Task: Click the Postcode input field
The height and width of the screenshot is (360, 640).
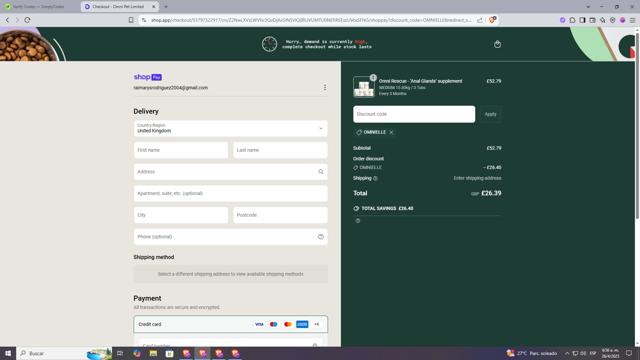Action: pyautogui.click(x=280, y=215)
